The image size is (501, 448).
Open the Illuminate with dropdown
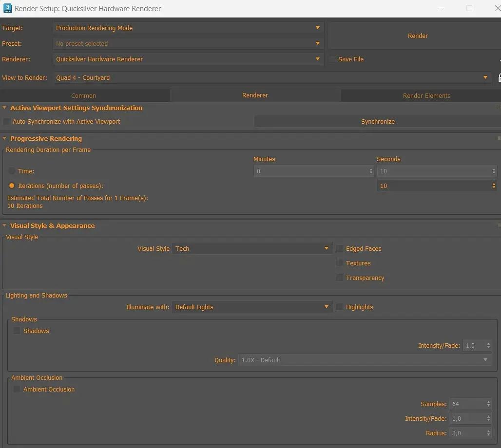(252, 307)
